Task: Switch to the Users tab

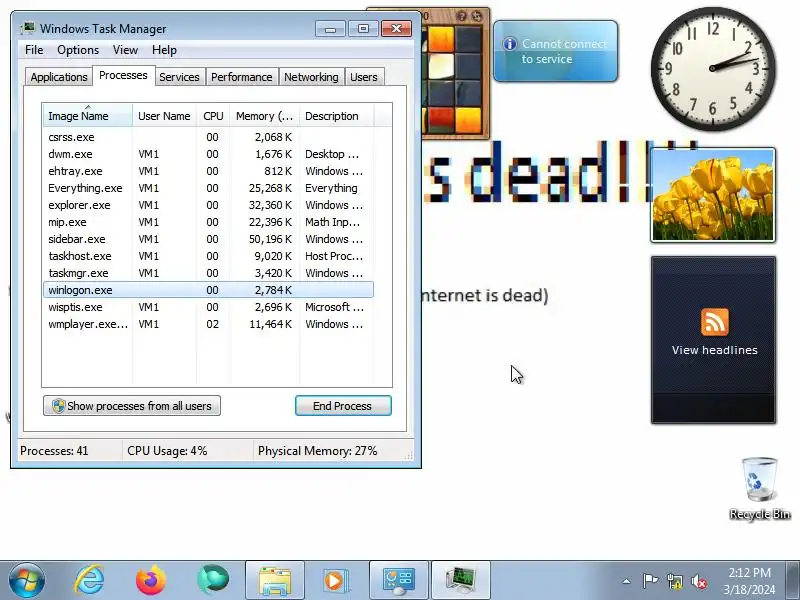Action: pos(364,77)
